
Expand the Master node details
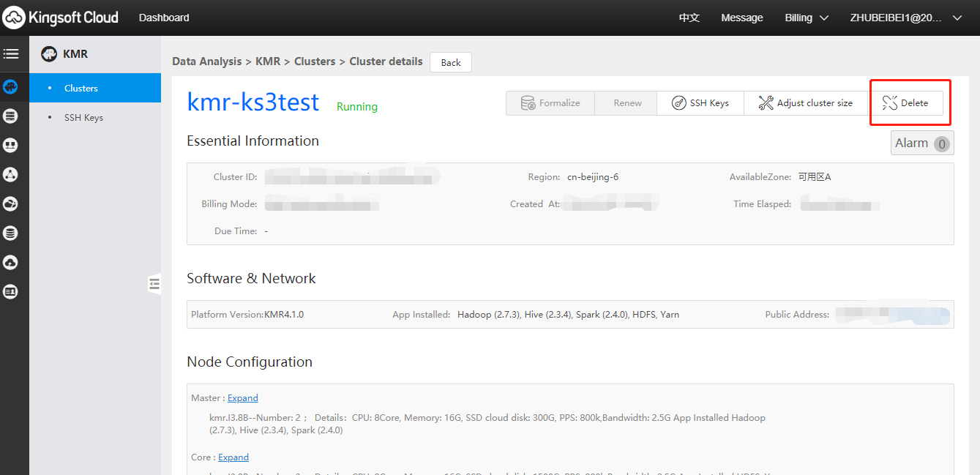point(243,398)
